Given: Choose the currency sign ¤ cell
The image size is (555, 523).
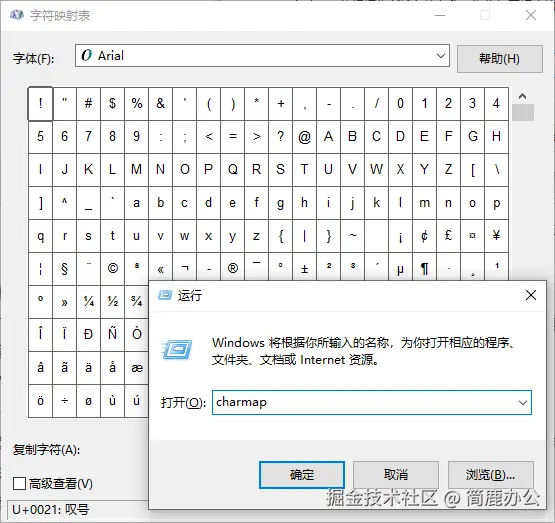Looking at the screenshot, I should tap(472, 236).
